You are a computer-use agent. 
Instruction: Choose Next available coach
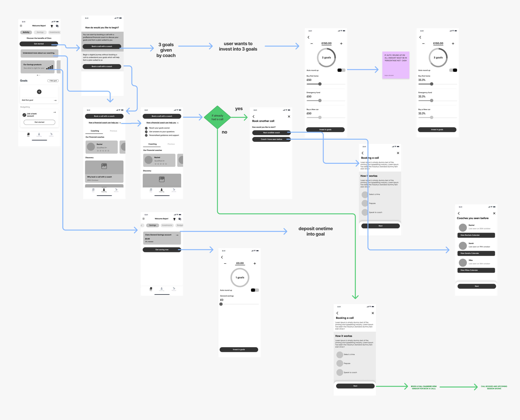pyautogui.click(x=271, y=133)
